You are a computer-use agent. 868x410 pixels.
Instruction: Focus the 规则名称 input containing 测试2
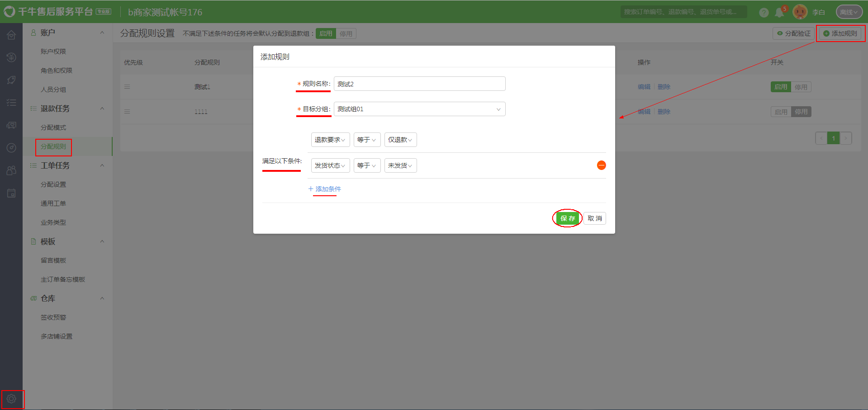(419, 84)
